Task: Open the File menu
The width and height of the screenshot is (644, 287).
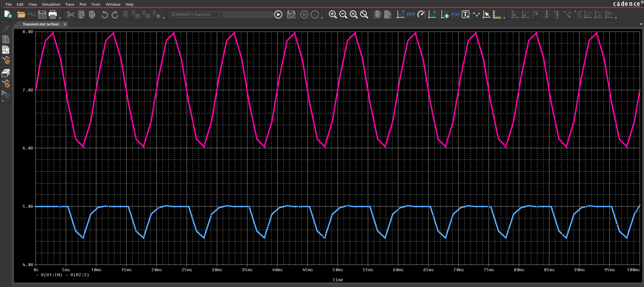Action: (x=9, y=4)
